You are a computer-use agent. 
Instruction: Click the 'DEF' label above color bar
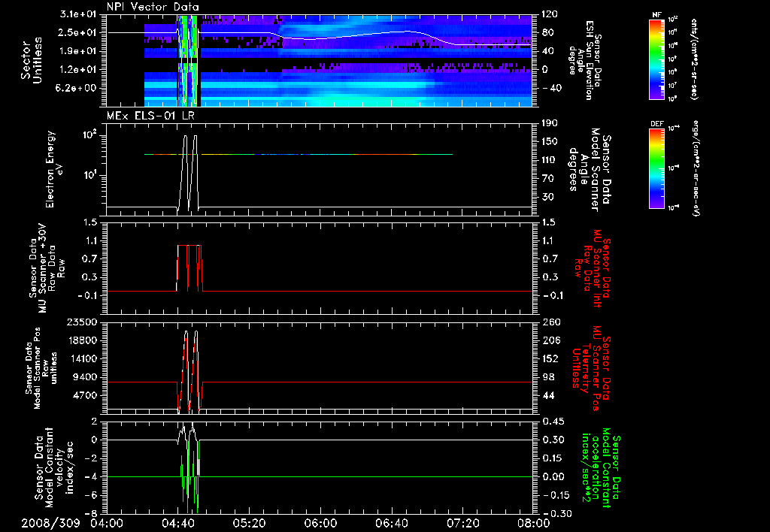click(x=656, y=124)
